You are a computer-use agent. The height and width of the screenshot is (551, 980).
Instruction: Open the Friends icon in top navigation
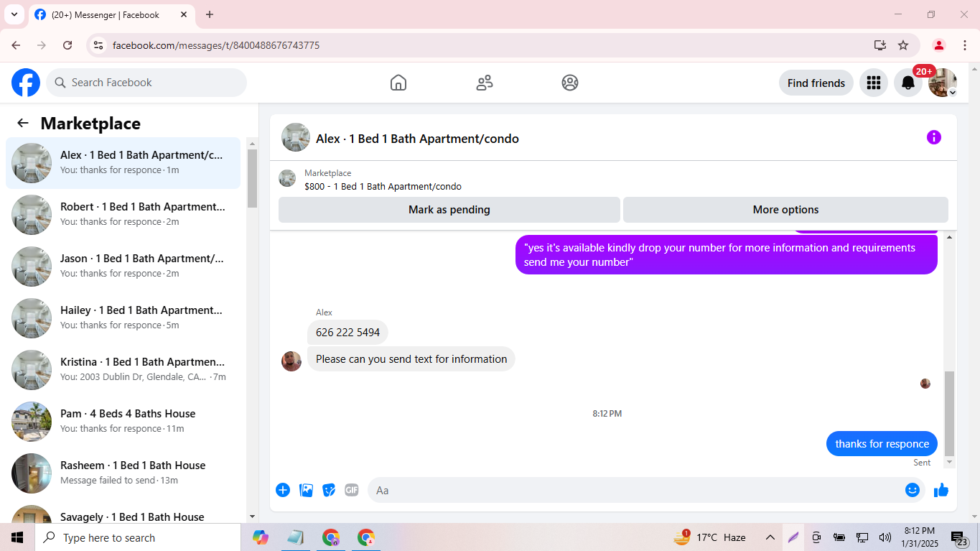pyautogui.click(x=485, y=83)
